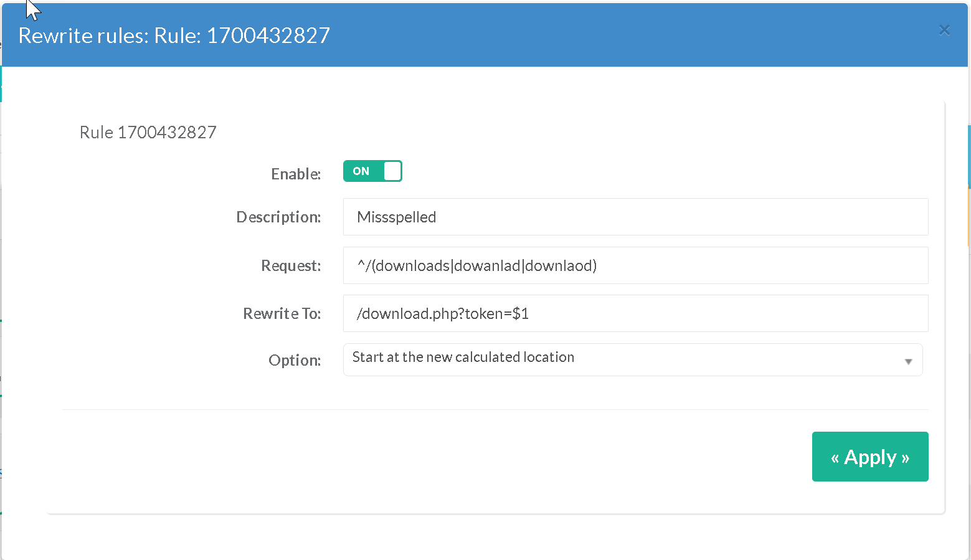Click the 'Option:' label
Screen dimensions: 971x560
coord(295,360)
